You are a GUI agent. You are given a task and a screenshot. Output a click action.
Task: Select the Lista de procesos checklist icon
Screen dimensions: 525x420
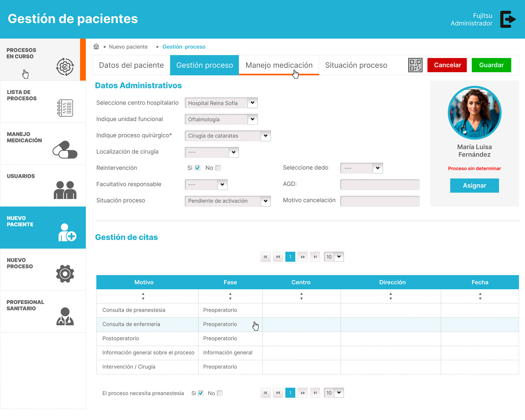tap(65, 108)
